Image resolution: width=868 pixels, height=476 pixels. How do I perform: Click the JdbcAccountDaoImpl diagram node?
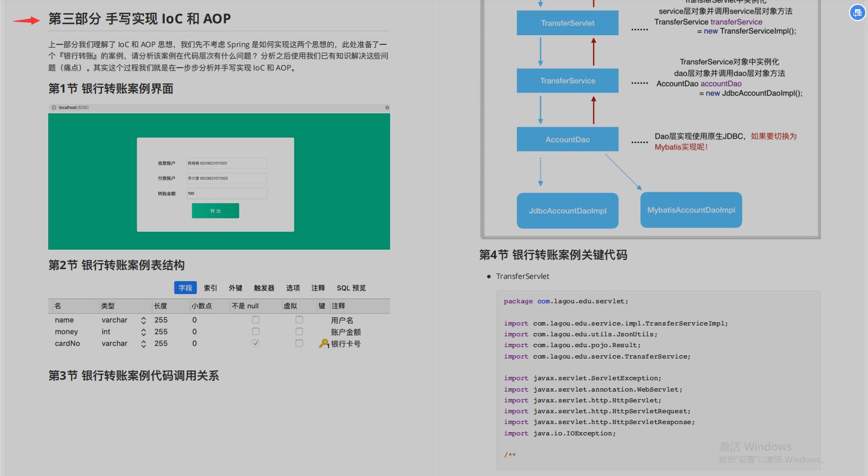click(x=567, y=211)
